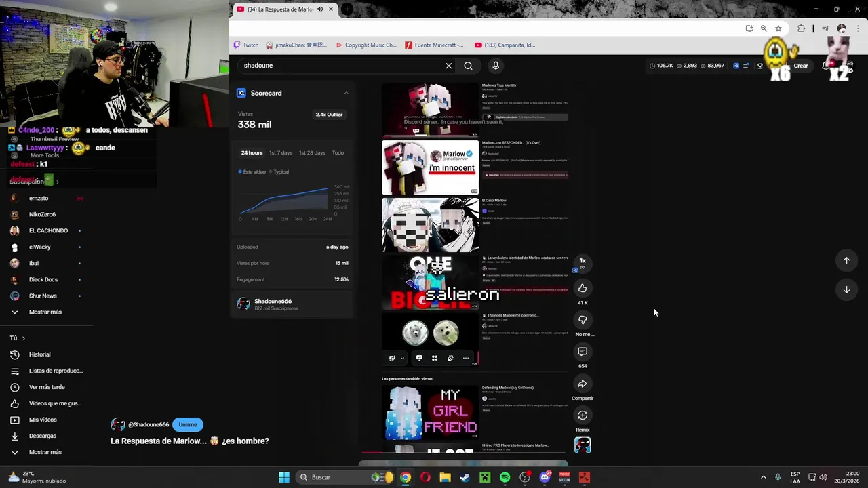The height and width of the screenshot is (488, 868).
Task: Expand 'Mostrar más' below Descargas
Action: click(x=45, y=452)
